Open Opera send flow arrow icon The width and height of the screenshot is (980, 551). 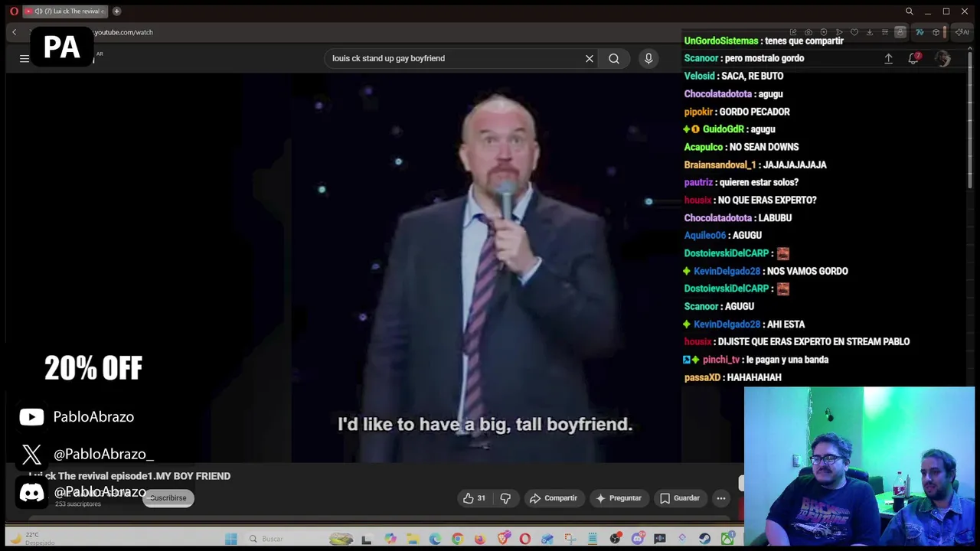(839, 32)
